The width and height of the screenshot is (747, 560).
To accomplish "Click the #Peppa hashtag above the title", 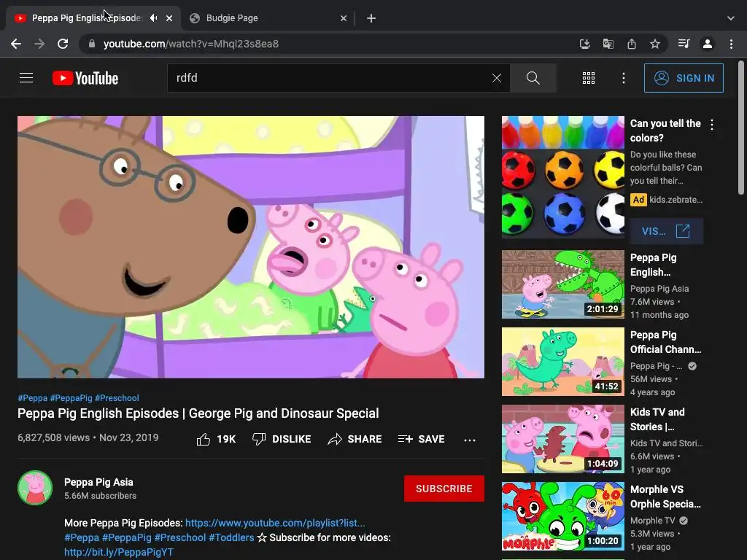I will click(32, 398).
